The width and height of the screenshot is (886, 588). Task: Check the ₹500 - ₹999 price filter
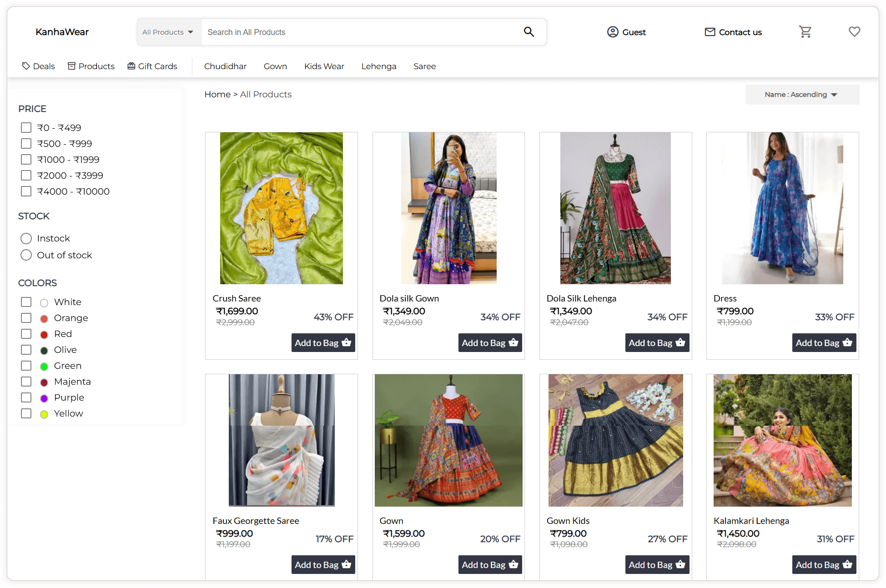(26, 144)
